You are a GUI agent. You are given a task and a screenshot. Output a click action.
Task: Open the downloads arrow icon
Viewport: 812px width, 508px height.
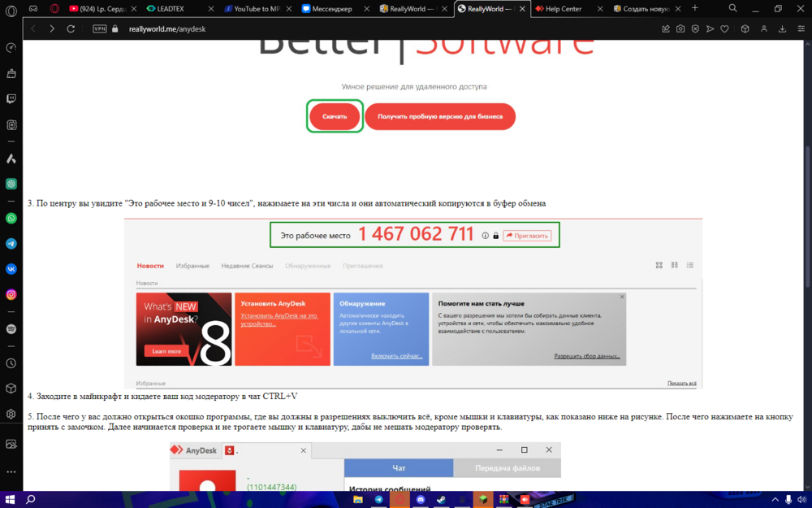tap(783, 29)
